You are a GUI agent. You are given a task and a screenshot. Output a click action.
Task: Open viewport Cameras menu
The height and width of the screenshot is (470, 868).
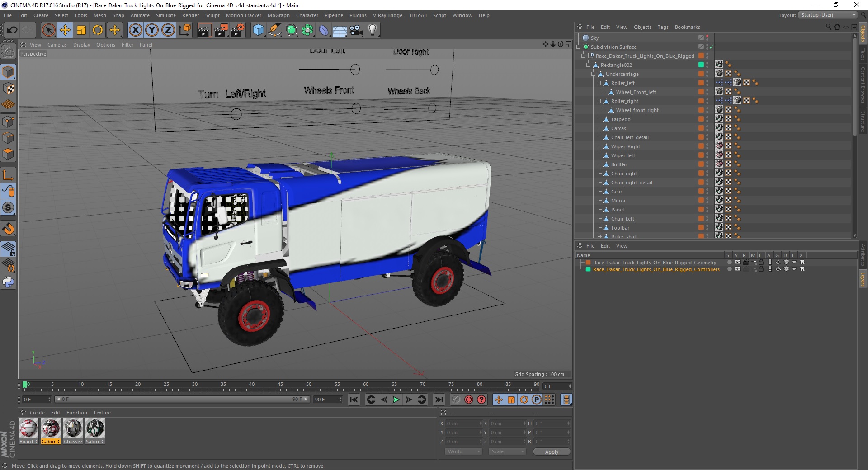(57, 45)
